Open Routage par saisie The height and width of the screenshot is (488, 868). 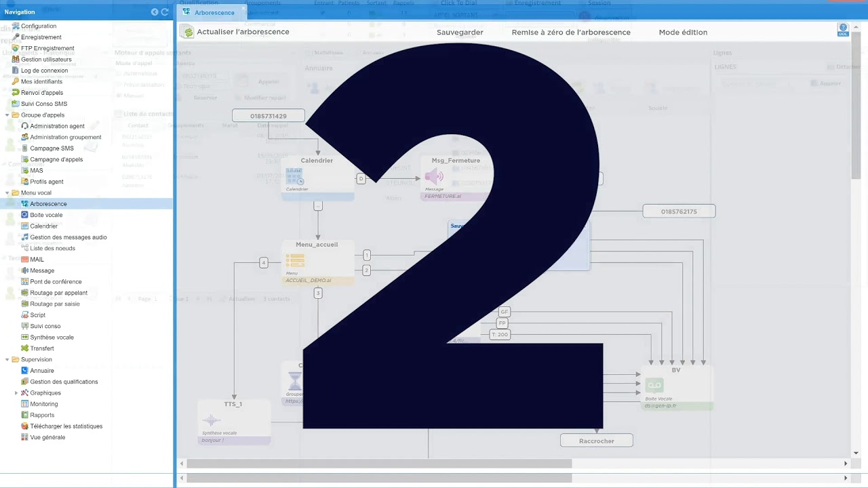click(55, 304)
